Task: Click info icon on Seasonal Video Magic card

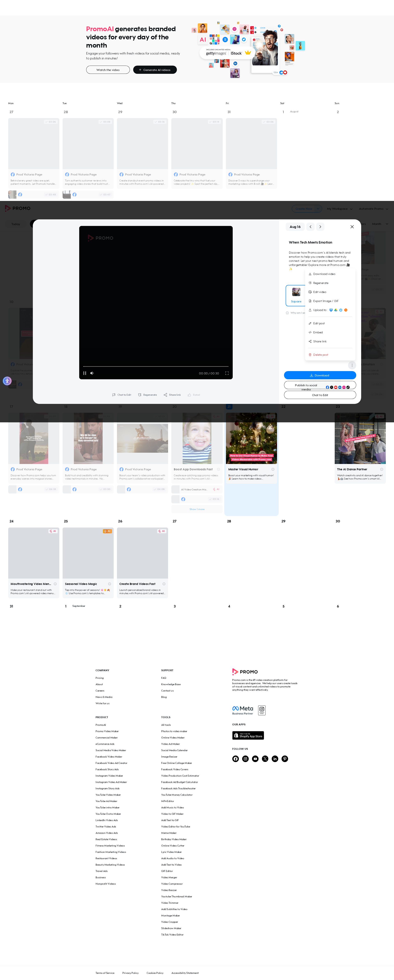Action: point(110,584)
